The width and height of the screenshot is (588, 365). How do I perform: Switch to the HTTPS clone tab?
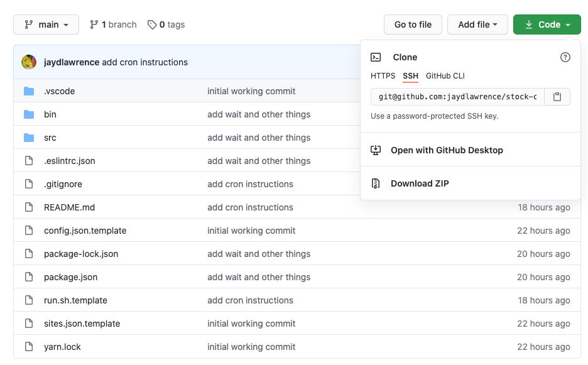click(383, 76)
